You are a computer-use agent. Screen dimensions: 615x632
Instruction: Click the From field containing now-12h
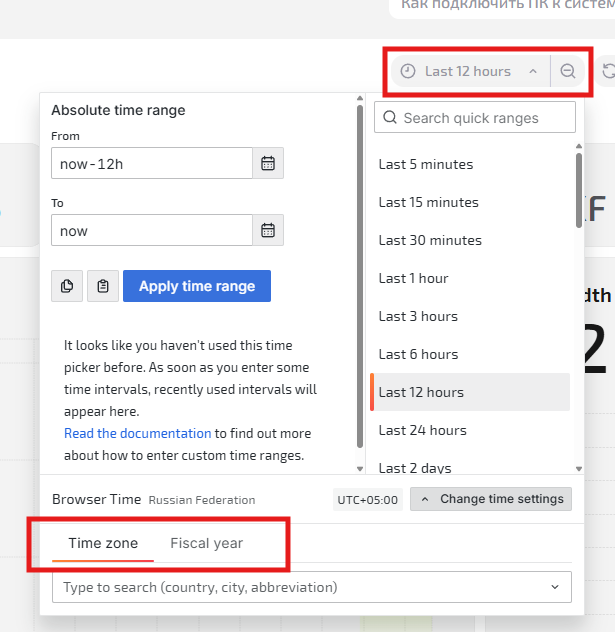tap(150, 163)
